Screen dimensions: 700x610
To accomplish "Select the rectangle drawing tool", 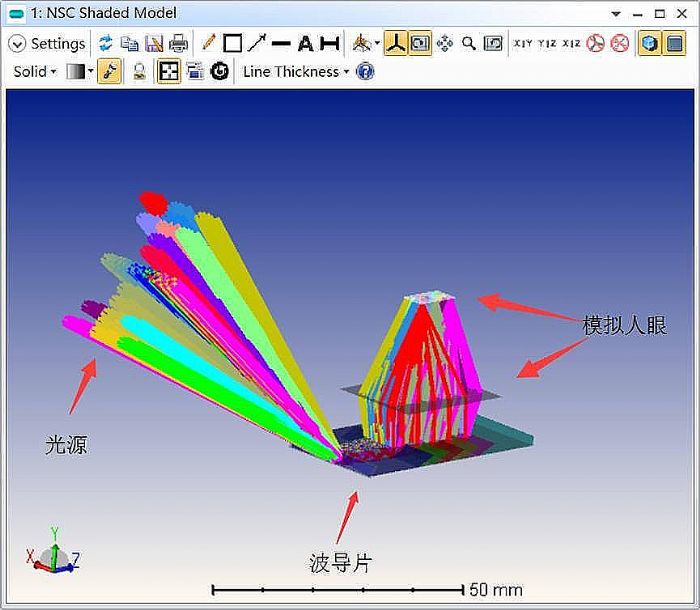I will pyautogui.click(x=232, y=43).
